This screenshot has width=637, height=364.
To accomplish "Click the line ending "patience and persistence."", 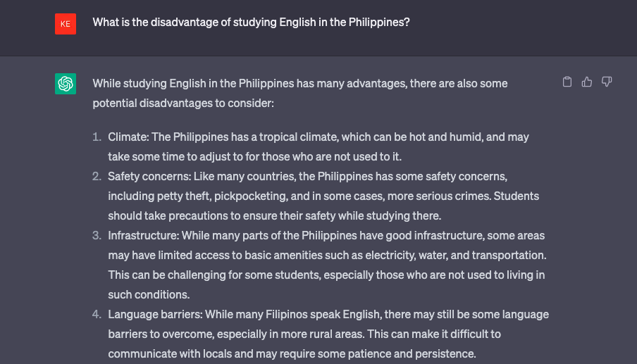I will pyautogui.click(x=292, y=354).
